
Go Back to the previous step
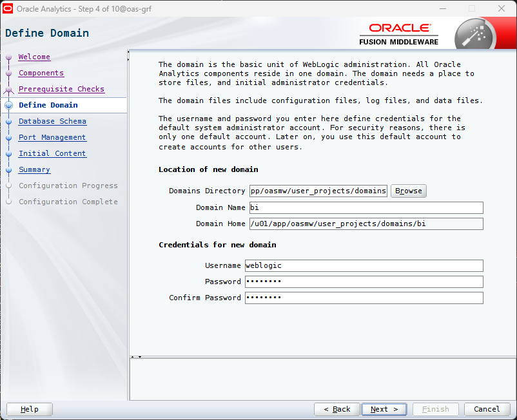pos(337,409)
